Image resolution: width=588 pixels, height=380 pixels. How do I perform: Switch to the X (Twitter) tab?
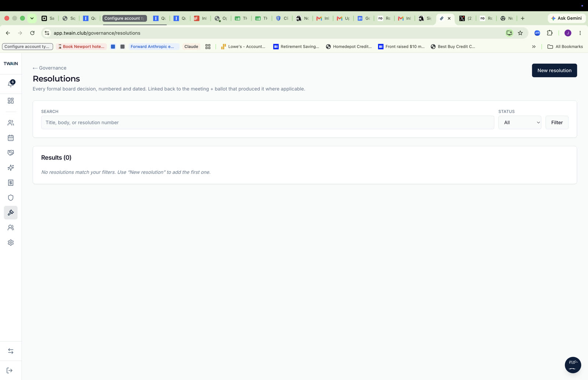tap(465, 18)
